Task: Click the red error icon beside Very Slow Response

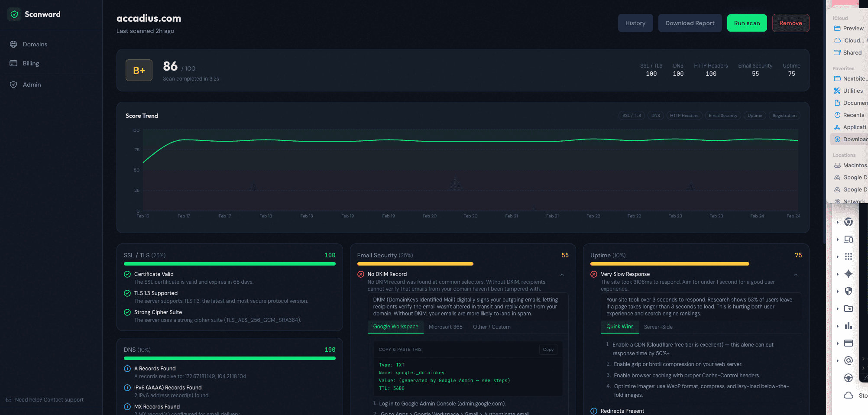Action: tap(594, 274)
